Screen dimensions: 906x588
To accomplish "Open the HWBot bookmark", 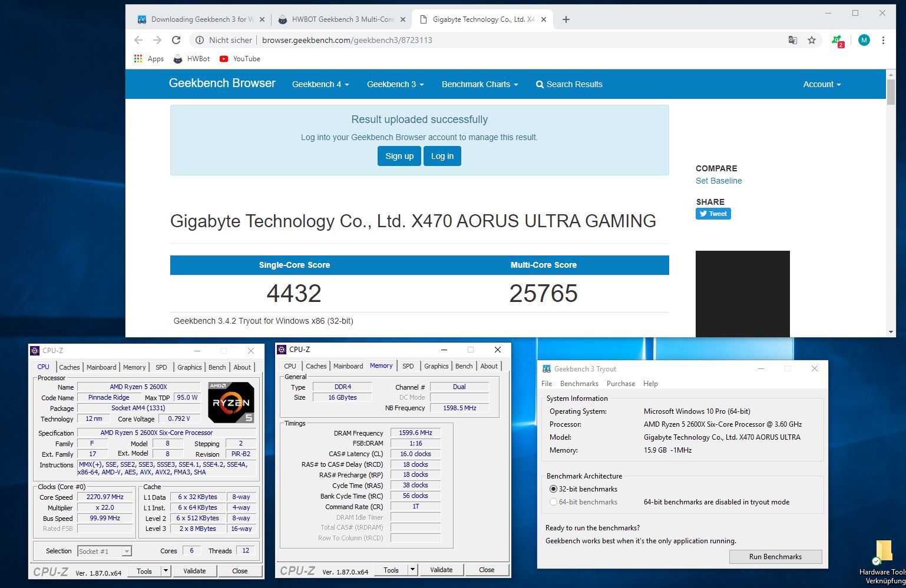I will pos(191,59).
